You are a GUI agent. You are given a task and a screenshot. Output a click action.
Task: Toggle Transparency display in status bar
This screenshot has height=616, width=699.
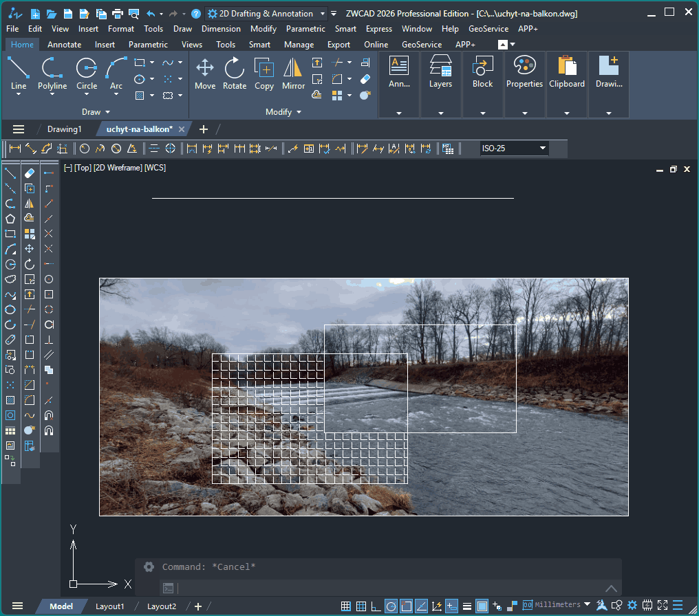(x=482, y=606)
